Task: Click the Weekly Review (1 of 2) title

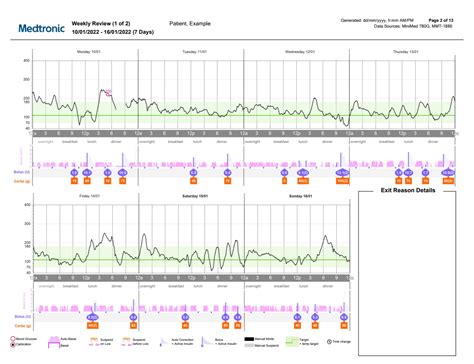Action: click(101, 23)
